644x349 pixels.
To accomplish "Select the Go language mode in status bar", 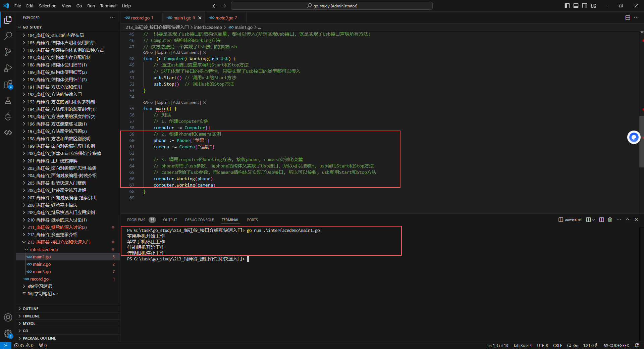I will (x=576, y=345).
